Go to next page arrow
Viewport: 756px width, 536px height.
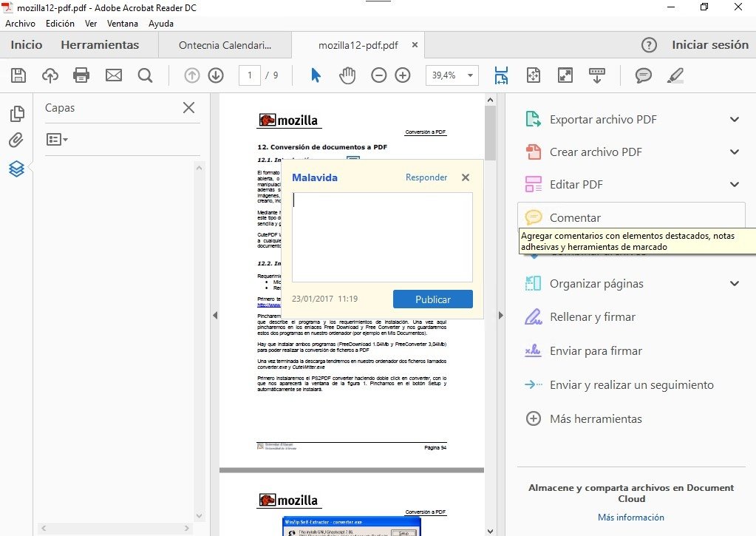pos(216,75)
